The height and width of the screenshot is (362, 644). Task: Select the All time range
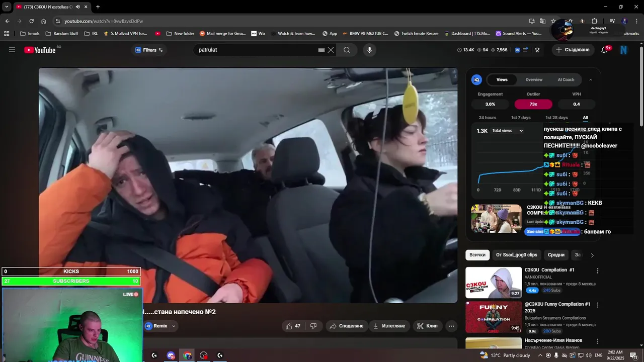pos(585,118)
